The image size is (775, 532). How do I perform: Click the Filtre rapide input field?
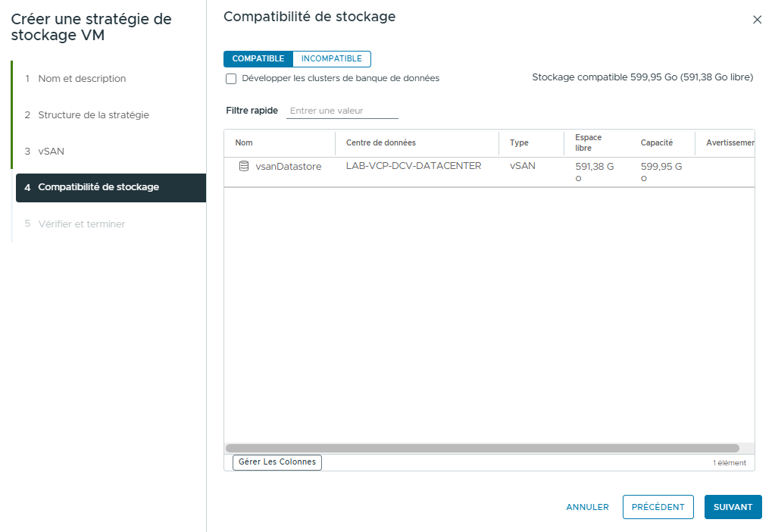coord(341,111)
